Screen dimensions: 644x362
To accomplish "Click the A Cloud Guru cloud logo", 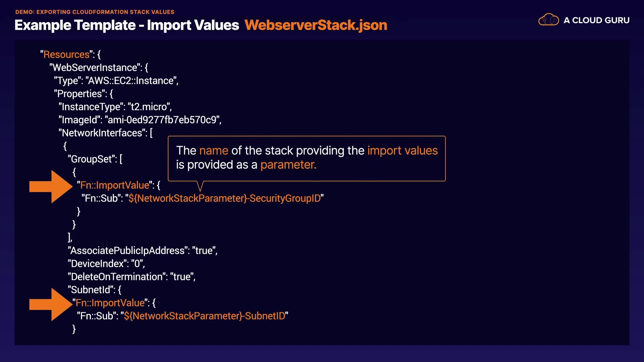I will tap(548, 20).
